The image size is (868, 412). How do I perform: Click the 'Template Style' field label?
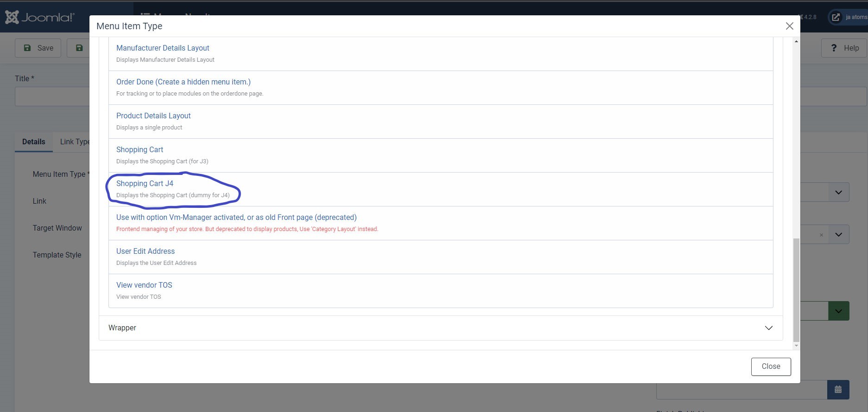pyautogui.click(x=57, y=255)
